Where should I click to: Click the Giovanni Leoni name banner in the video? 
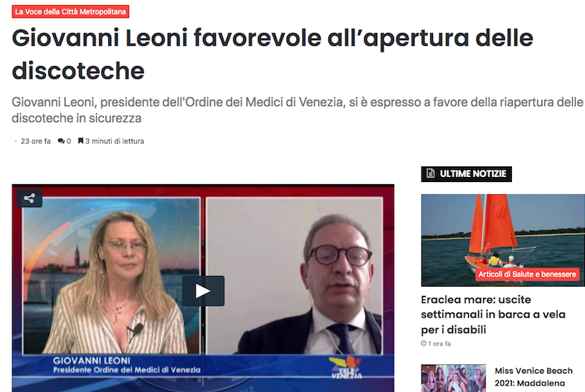pyautogui.click(x=127, y=365)
